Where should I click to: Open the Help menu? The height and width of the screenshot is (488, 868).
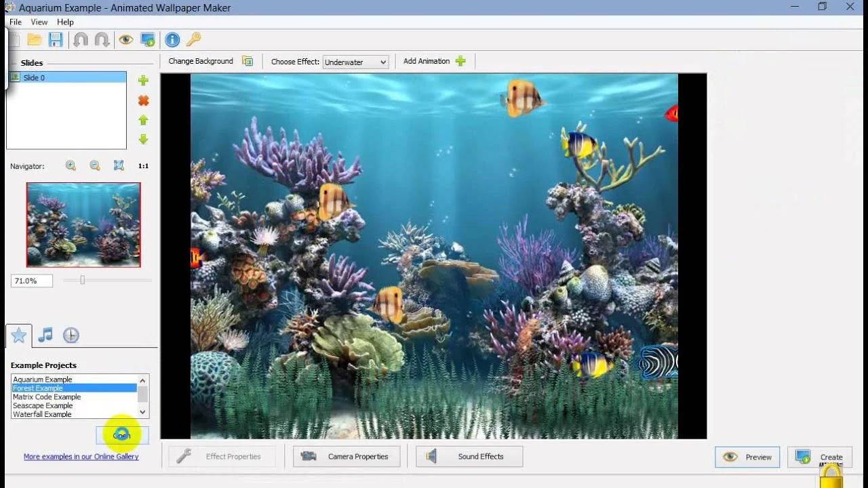[x=65, y=22]
